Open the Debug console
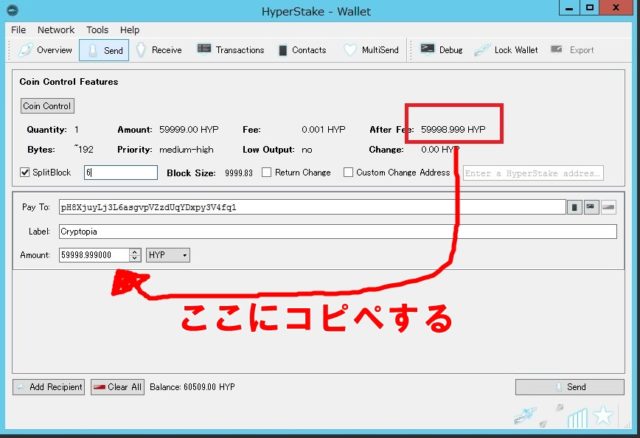 (441, 50)
